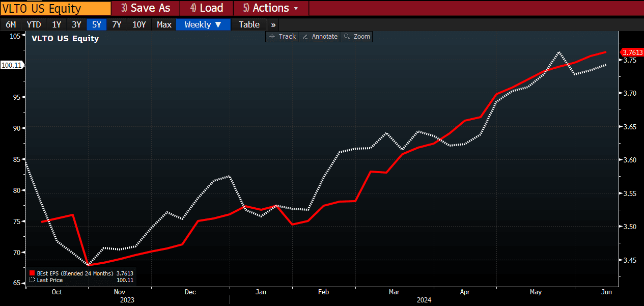The height and width of the screenshot is (306, 644).
Task: Click the white 100.11 price label
Action: [x=11, y=65]
